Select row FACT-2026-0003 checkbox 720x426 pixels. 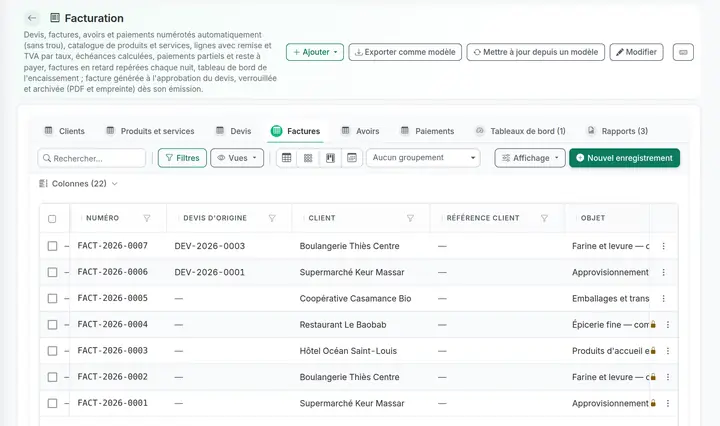[52, 351]
